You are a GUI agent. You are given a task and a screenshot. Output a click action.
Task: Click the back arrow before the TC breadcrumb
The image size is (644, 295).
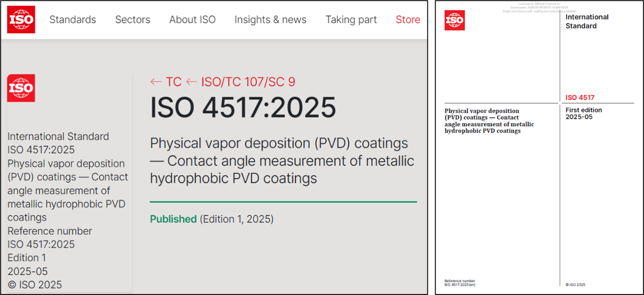coord(156,82)
